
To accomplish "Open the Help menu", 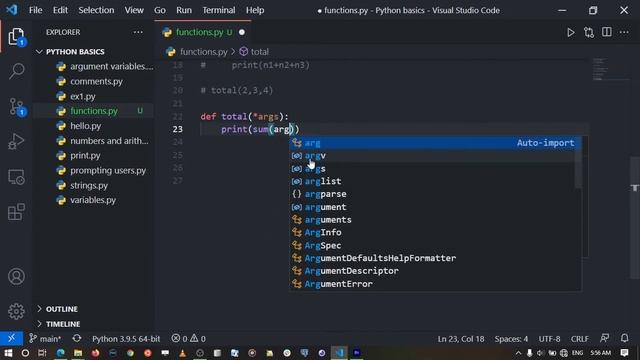I will click(255, 10).
